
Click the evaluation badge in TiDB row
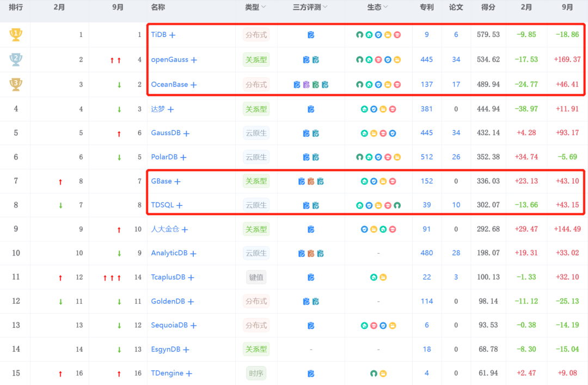311,35
